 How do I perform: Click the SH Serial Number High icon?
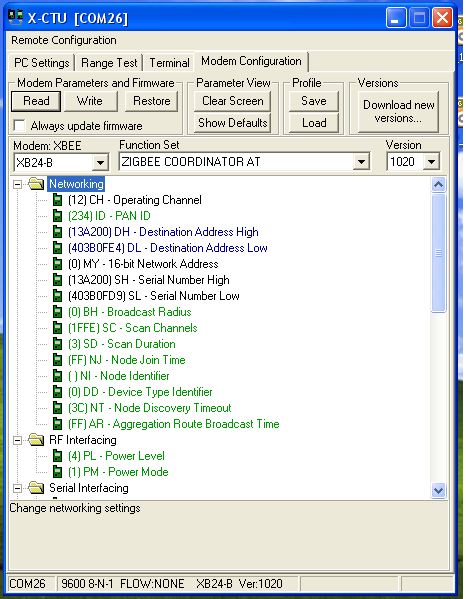(57, 280)
